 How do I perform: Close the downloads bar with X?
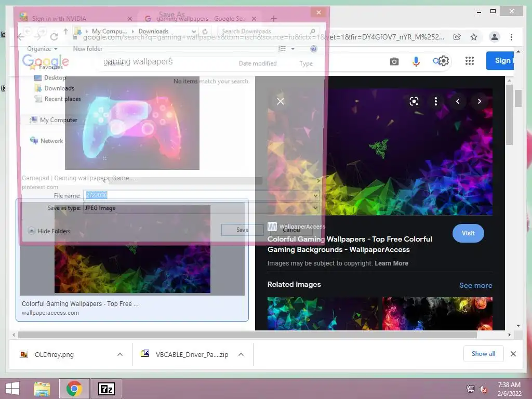513,354
